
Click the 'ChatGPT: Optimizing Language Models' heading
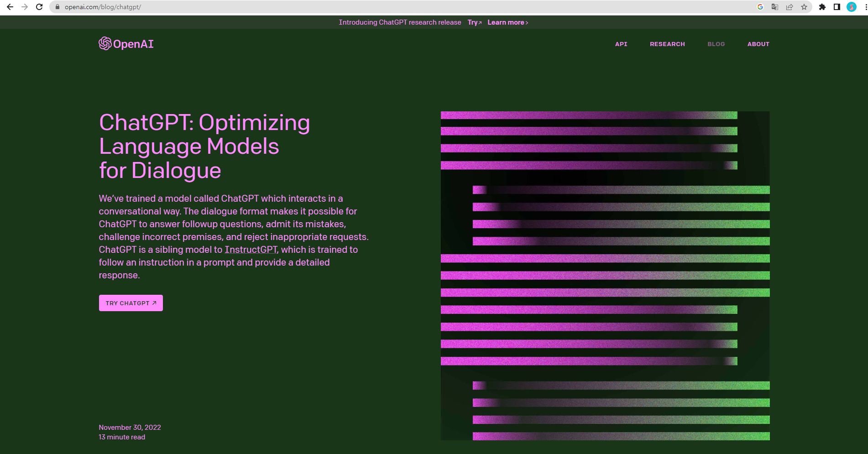(204, 146)
